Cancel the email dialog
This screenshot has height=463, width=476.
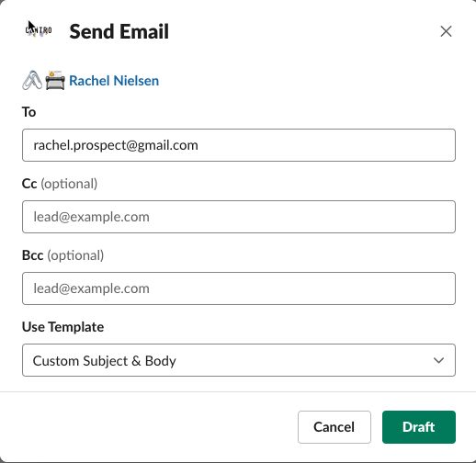pyautogui.click(x=334, y=427)
